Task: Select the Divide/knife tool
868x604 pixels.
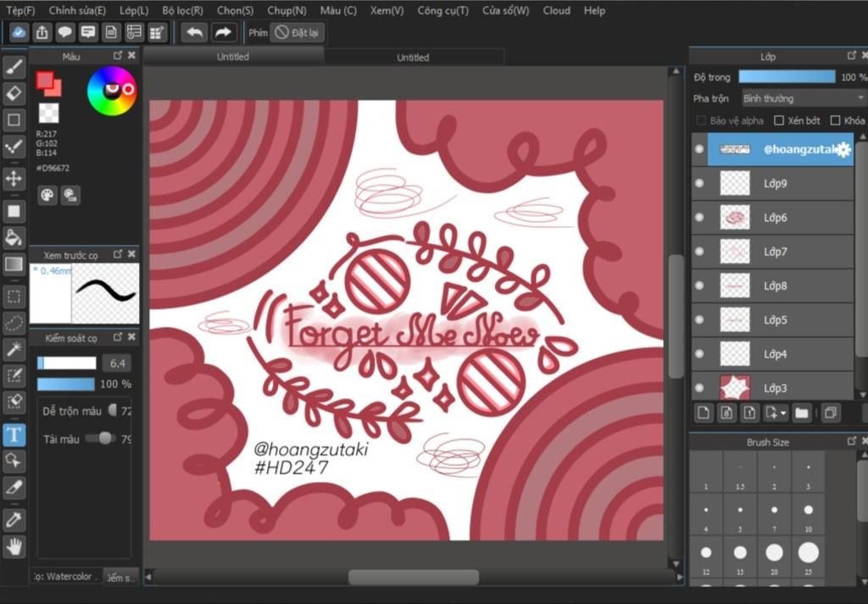Action: coord(14,487)
